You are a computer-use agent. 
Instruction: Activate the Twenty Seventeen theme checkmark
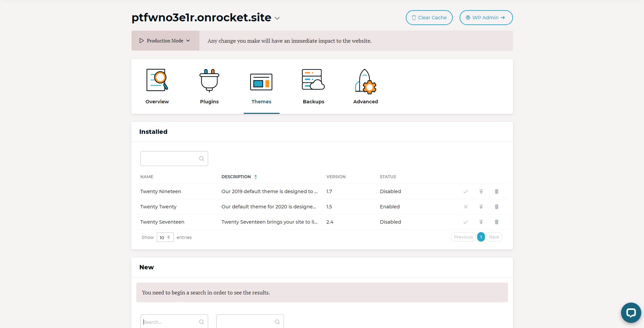(466, 222)
